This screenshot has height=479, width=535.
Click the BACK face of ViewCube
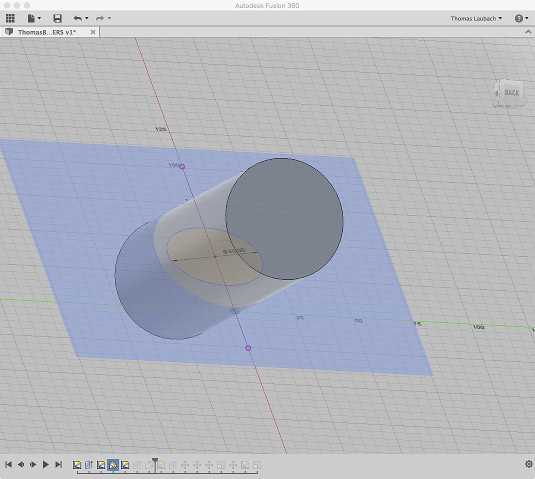pos(511,93)
